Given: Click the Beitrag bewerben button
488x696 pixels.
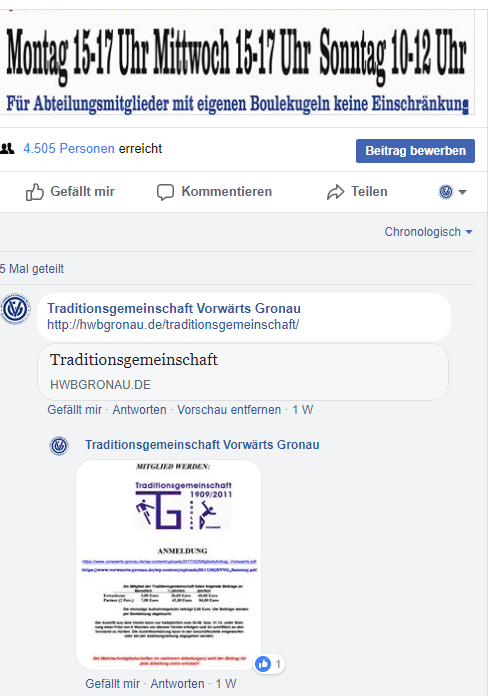Looking at the screenshot, I should click(415, 151).
